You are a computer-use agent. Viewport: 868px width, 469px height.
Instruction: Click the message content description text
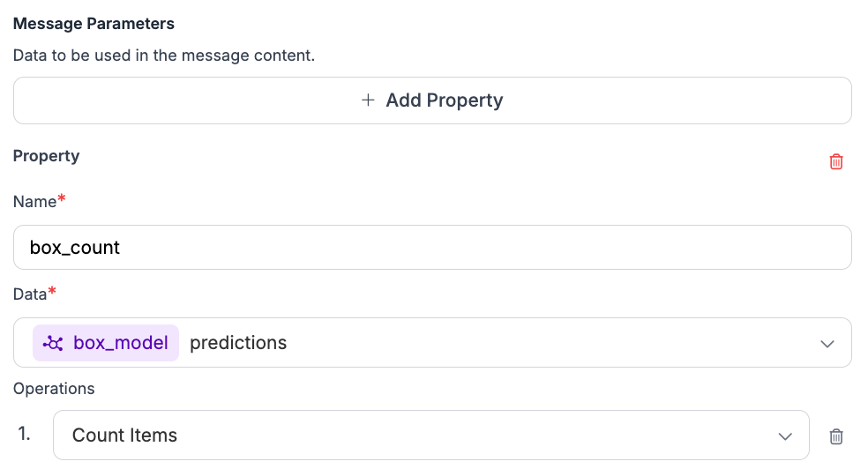(164, 56)
